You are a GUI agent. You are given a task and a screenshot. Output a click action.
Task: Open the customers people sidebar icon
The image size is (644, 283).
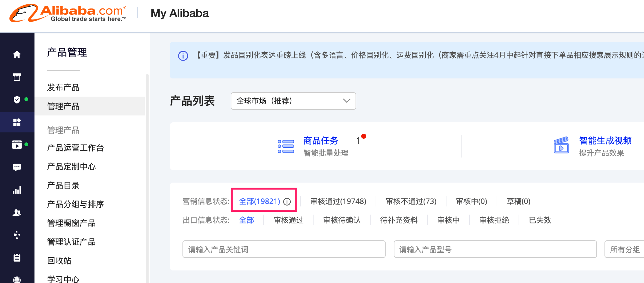pyautogui.click(x=17, y=213)
